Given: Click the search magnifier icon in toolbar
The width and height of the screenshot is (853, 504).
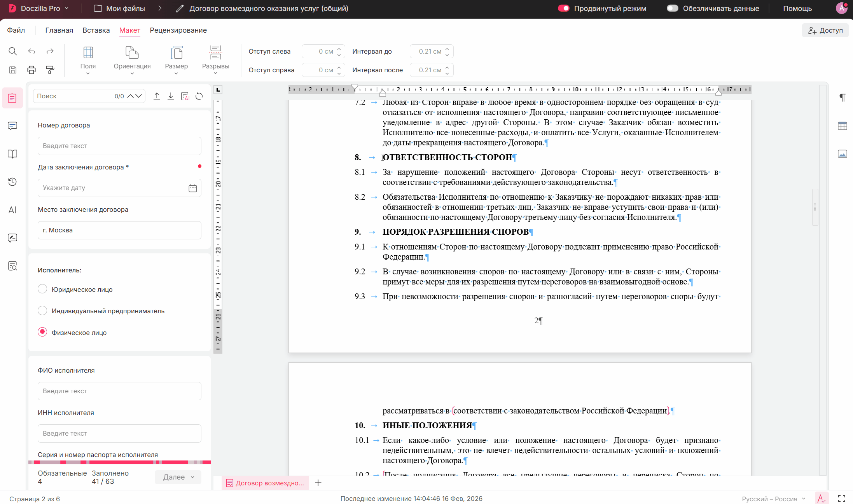Looking at the screenshot, I should [x=12, y=51].
